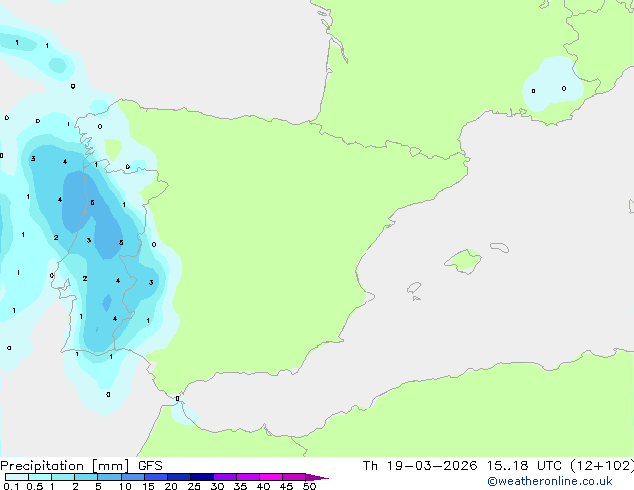The width and height of the screenshot is (634, 490).
Task: Click the '(12+102)' forecast run text
Action: tap(602, 466)
